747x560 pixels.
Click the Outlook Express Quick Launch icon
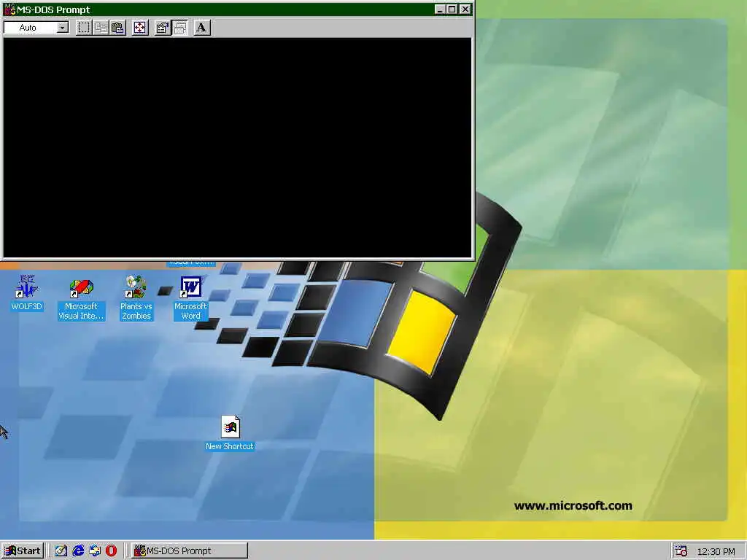click(94, 551)
